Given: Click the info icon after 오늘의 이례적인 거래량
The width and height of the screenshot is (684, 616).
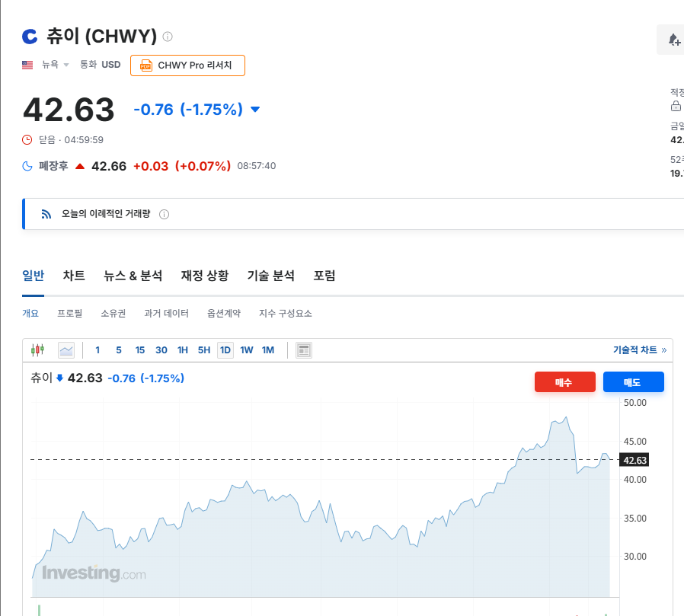Looking at the screenshot, I should [164, 214].
